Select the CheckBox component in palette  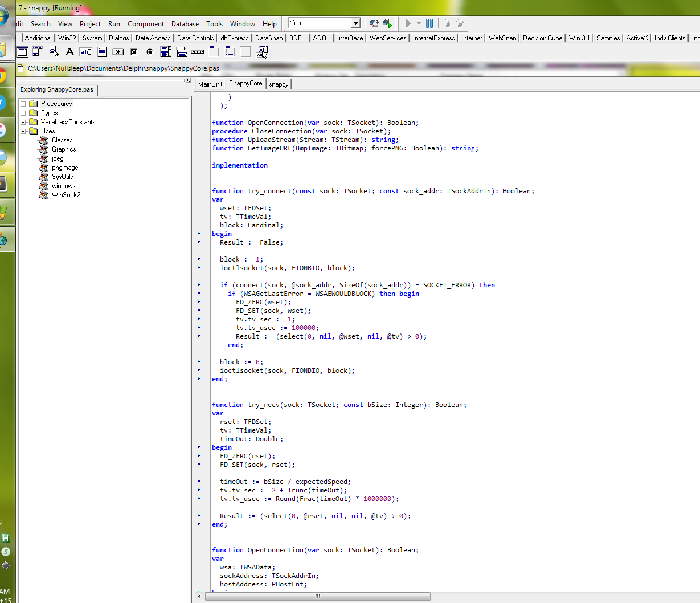[x=134, y=52]
